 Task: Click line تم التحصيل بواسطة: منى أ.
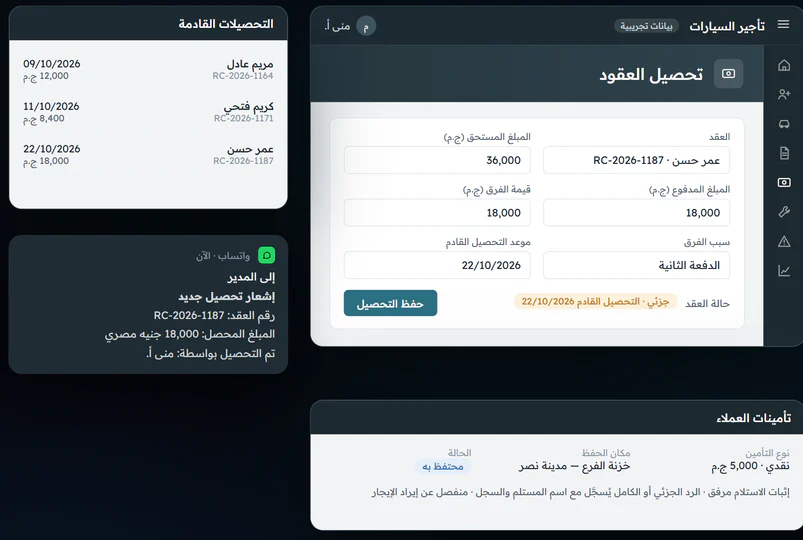pyautogui.click(x=210, y=354)
